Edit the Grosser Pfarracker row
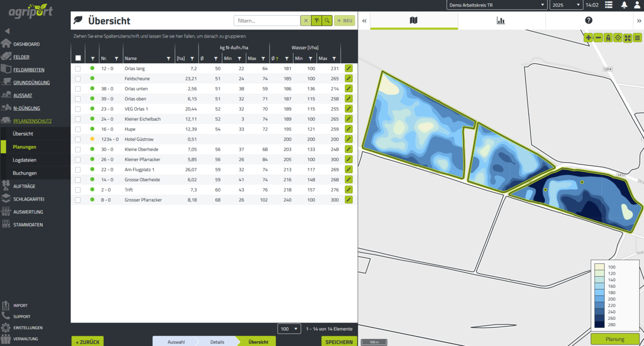The width and height of the screenshot is (644, 346). [348, 200]
